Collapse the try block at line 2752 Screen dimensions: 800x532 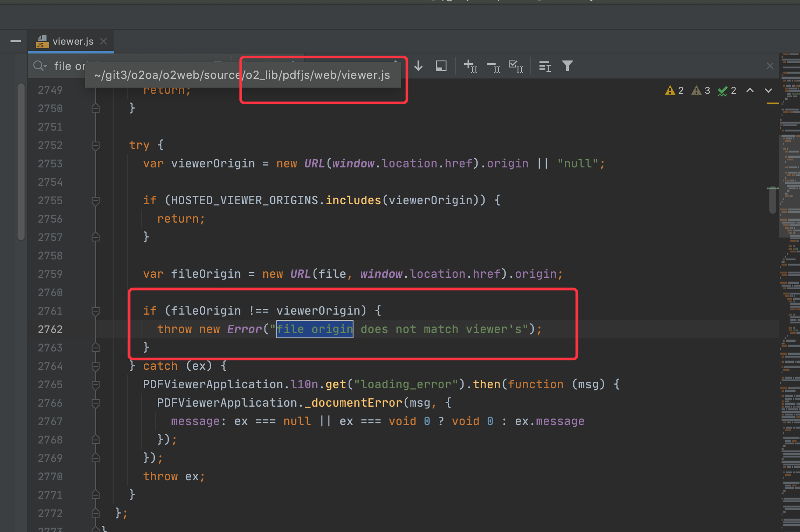click(96, 145)
